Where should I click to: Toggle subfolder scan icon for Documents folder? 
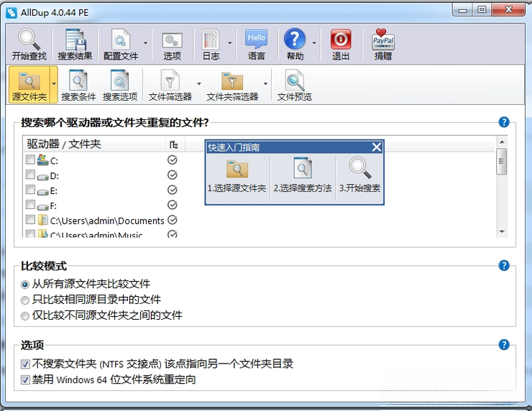pyautogui.click(x=173, y=220)
